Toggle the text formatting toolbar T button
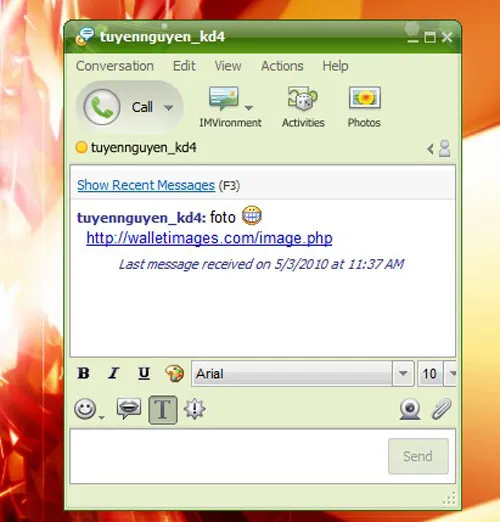The width and height of the screenshot is (500, 522). (x=163, y=410)
